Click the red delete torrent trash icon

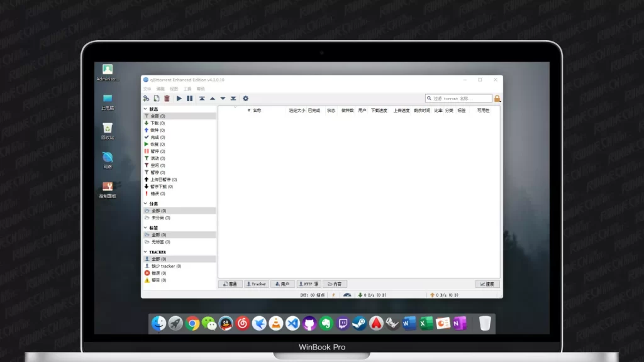point(167,99)
